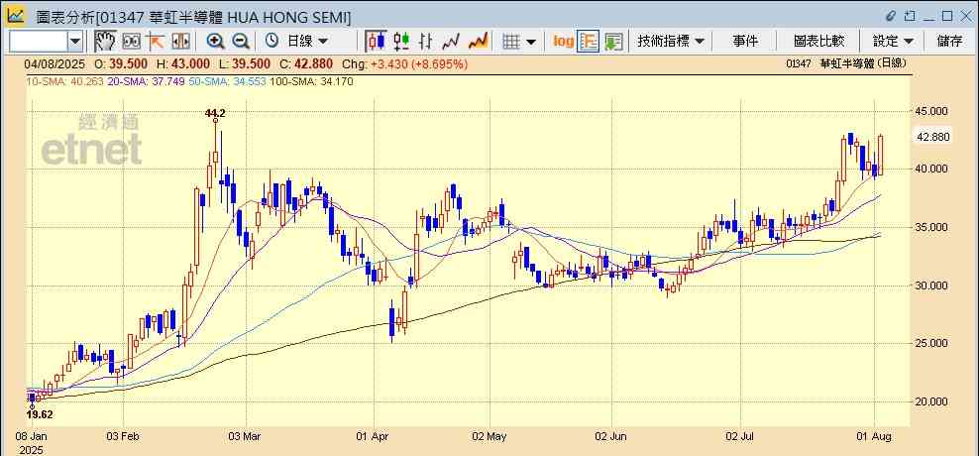Click the 02 Jul date axis label
Image resolution: width=980 pixels, height=456 pixels.
coord(740,435)
